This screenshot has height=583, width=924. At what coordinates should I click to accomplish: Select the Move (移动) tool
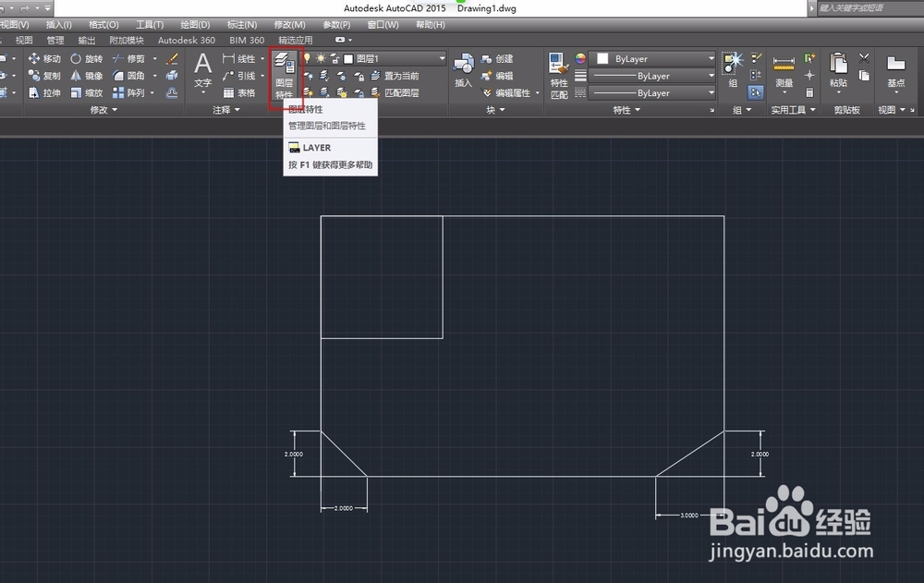point(44,58)
